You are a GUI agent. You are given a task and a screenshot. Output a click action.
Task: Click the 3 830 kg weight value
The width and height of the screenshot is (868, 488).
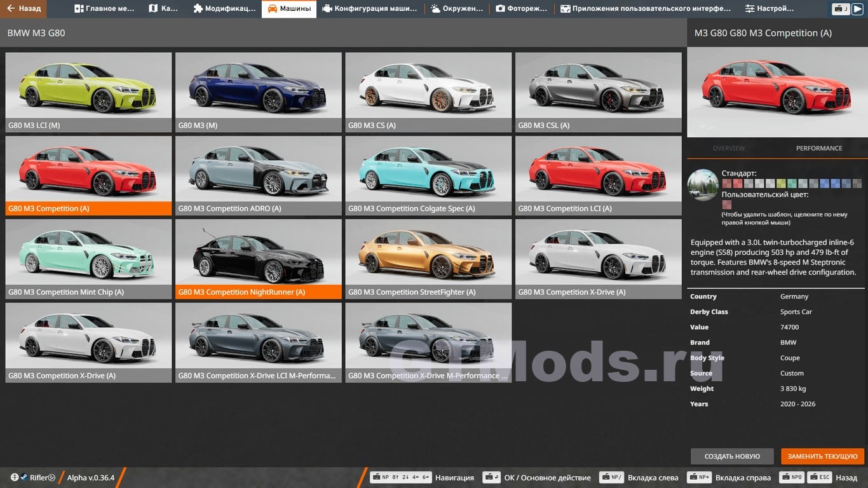click(x=793, y=389)
